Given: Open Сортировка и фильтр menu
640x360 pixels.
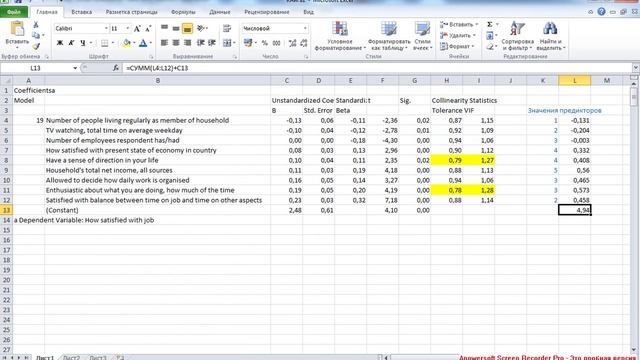Looking at the screenshot, I should pyautogui.click(x=518, y=36).
